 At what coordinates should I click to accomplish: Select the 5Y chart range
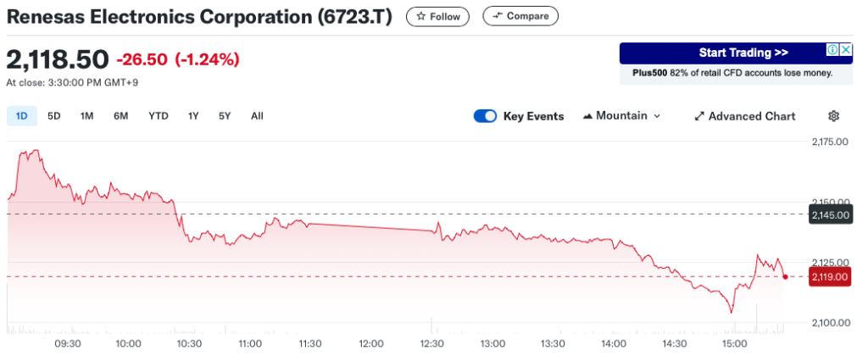tap(225, 116)
